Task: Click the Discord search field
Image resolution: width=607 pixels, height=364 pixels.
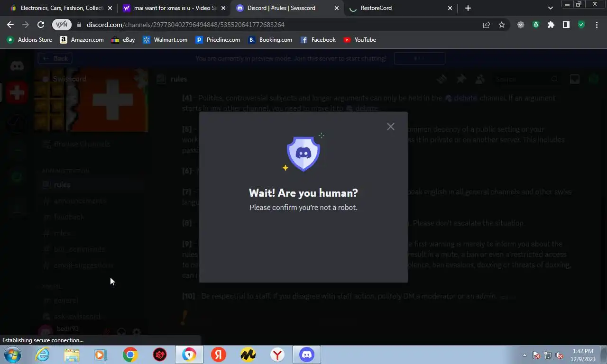Action: (x=526, y=79)
